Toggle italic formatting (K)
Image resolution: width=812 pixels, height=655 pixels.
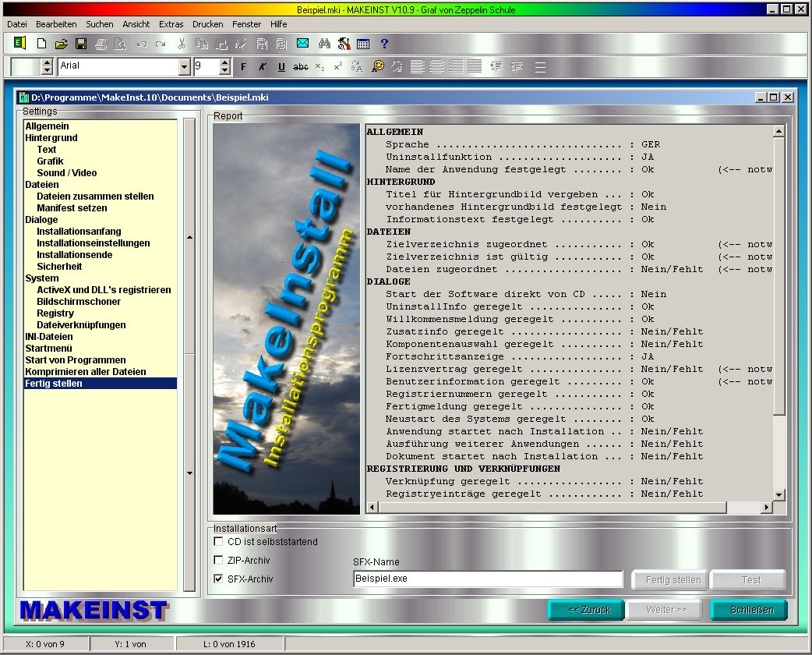click(263, 66)
